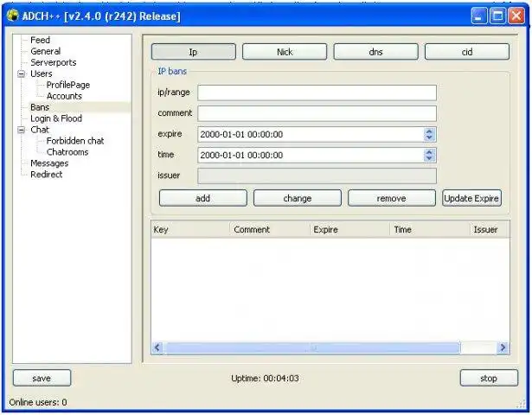Click the Uptime: 00:04:03 text
Viewport: 532px width, 415px height.
click(x=265, y=378)
